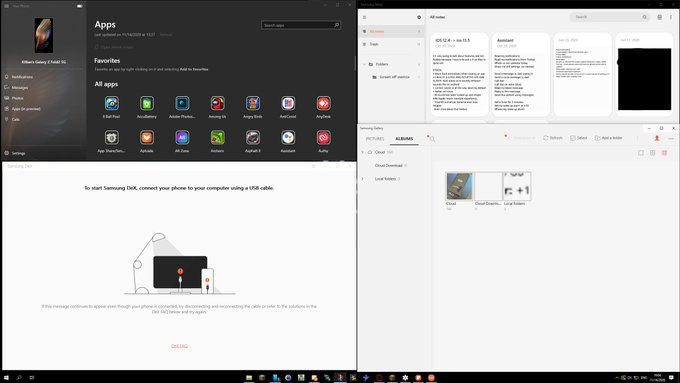
Task: Open the Angry Birds app icon
Action: click(253, 103)
